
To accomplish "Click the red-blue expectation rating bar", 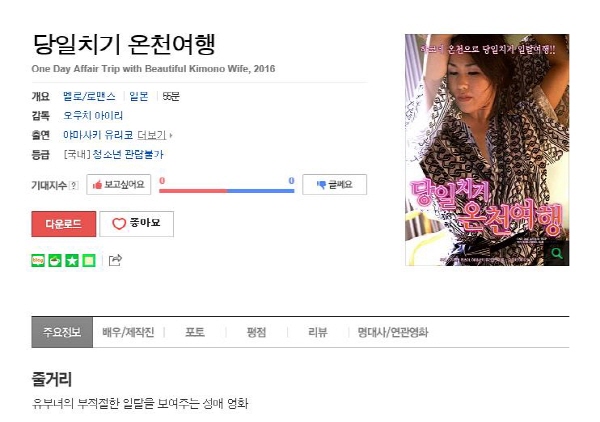I will click(x=227, y=191).
